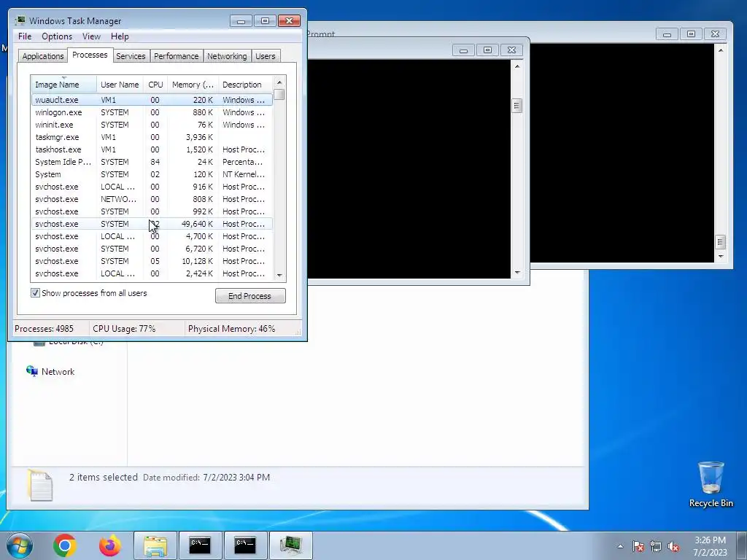Select svchost.exe NETWO... user row
747x560 pixels.
tap(152, 199)
